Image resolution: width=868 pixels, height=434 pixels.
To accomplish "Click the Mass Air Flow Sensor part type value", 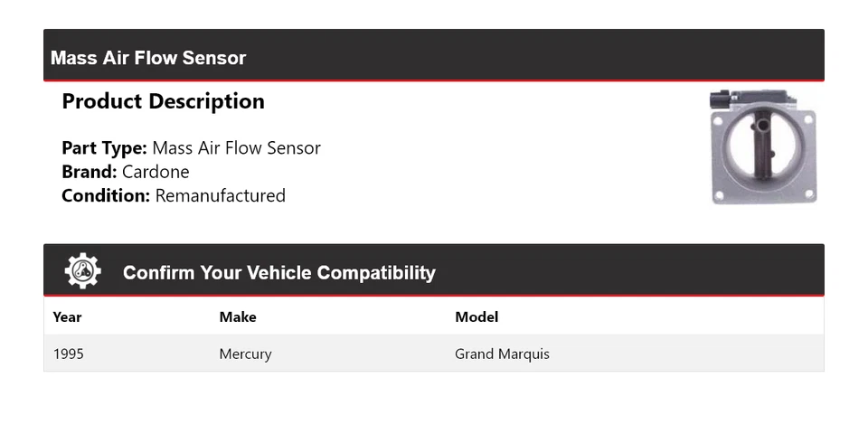I will pos(236,148).
